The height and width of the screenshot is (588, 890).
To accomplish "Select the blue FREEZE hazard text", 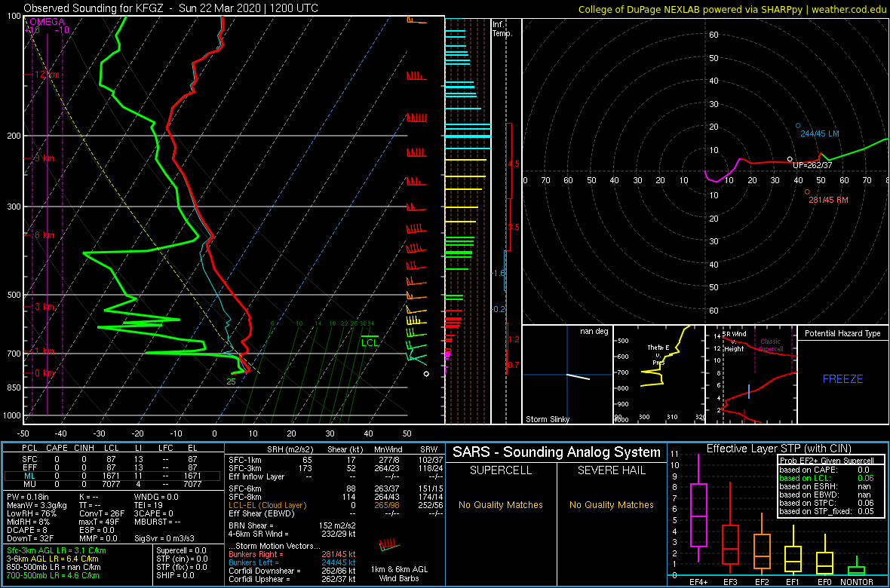I will (843, 378).
